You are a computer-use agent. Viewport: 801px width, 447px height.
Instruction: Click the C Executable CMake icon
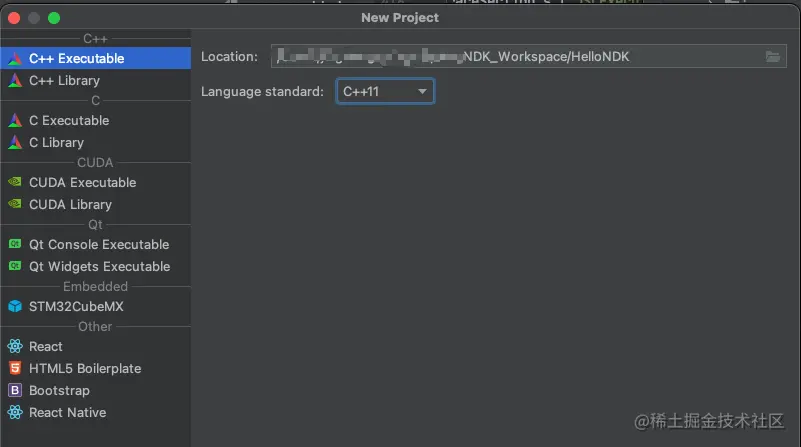tap(15, 121)
